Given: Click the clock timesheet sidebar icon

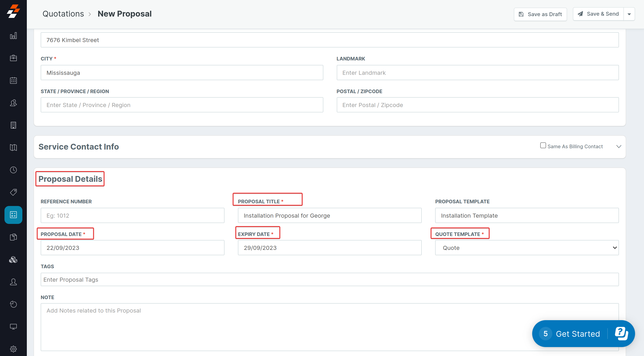Looking at the screenshot, I should coord(13,170).
